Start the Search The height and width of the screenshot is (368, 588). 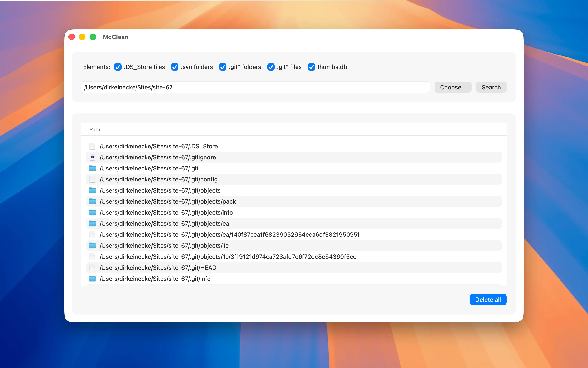coord(491,87)
